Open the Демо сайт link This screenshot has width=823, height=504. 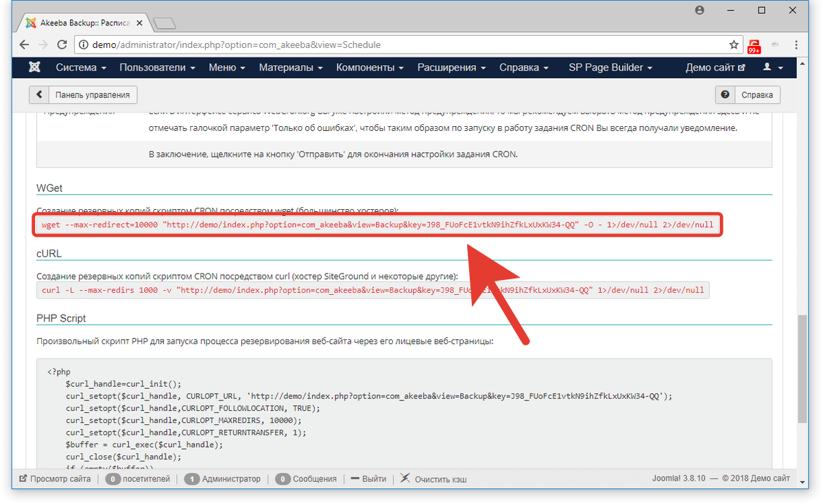click(715, 67)
